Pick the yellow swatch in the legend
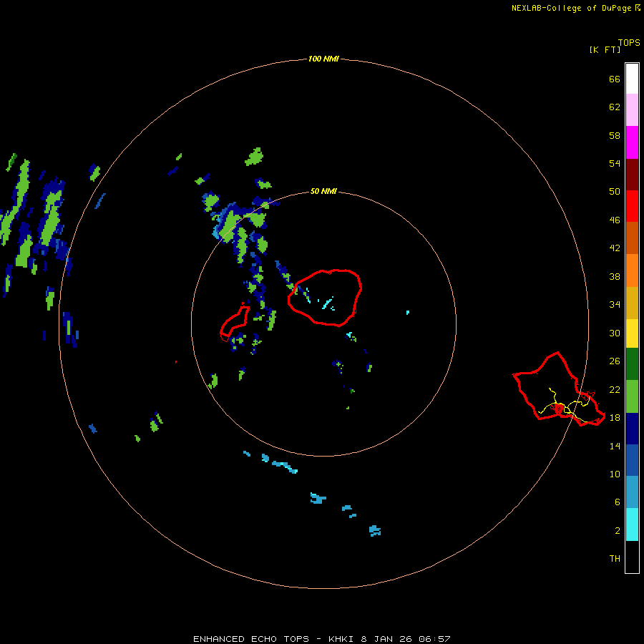644x644 pixels. coord(632,333)
